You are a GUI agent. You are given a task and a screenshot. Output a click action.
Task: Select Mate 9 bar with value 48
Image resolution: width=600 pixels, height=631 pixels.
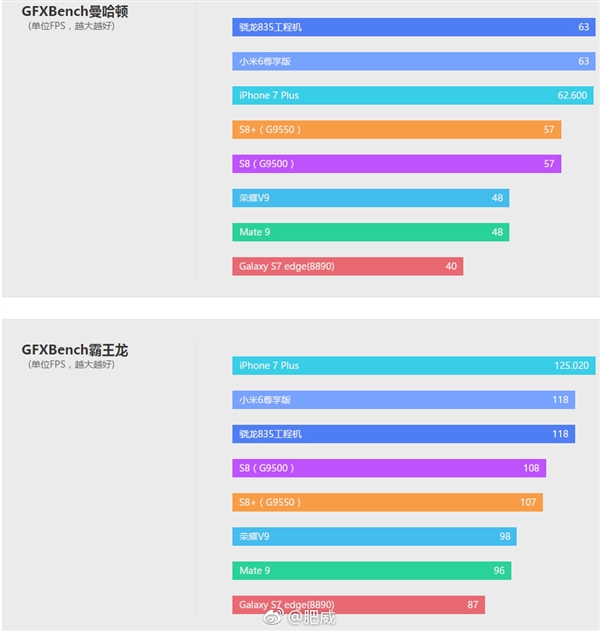[x=370, y=232]
